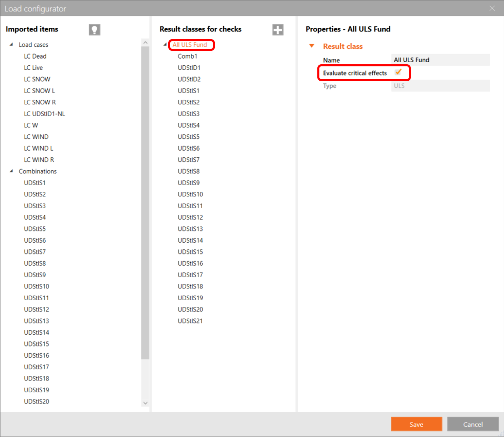Viewport: 504px width, 437px height.
Task: Click the lightbulb filter icon above Imported items
Action: [94, 29]
